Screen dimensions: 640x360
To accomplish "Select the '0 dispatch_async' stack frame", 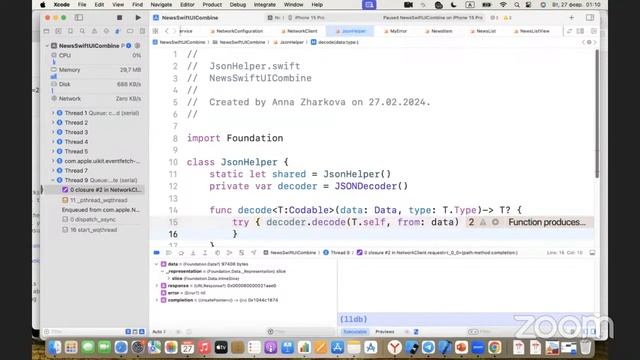I will coord(94,220).
